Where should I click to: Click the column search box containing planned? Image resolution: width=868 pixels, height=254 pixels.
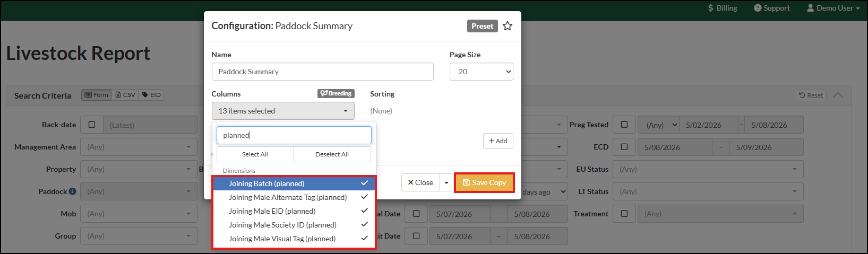(294, 135)
